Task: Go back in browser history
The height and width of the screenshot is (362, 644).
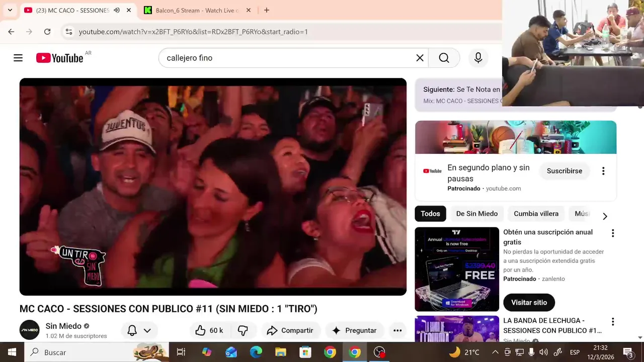Action: point(11,32)
